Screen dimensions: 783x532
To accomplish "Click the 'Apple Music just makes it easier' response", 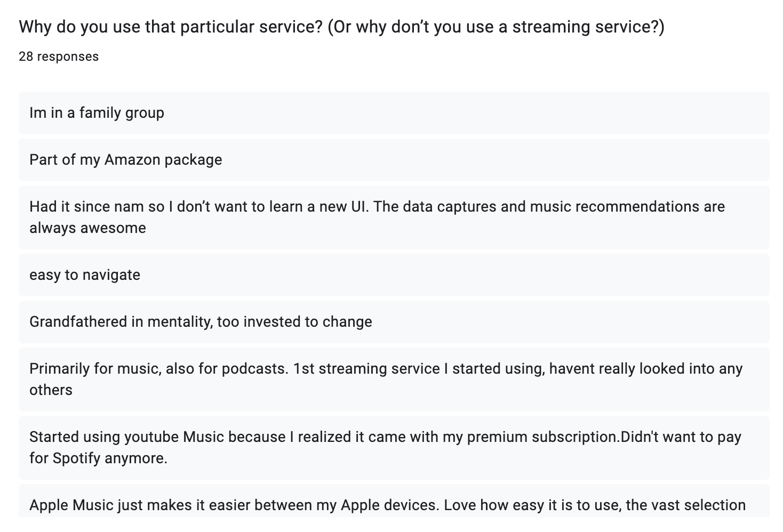I will (394, 501).
